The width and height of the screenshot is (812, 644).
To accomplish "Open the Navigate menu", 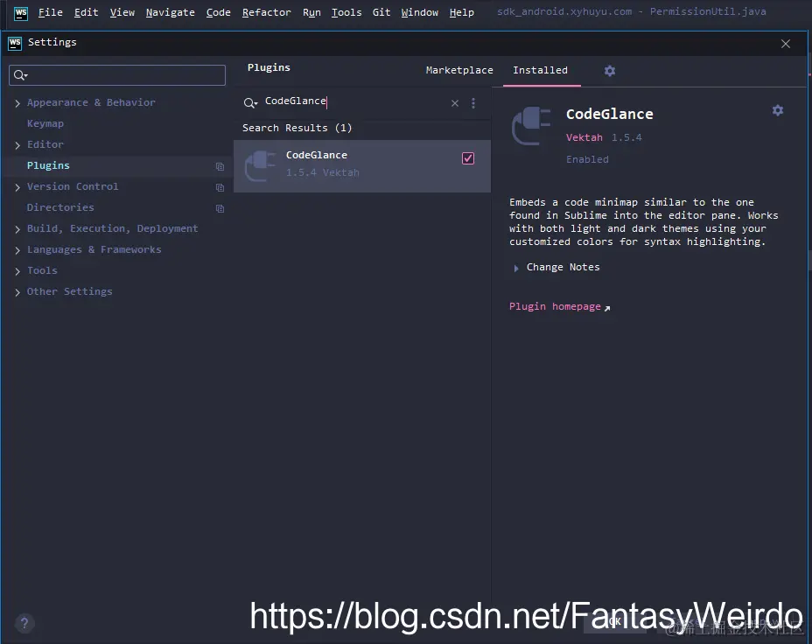I will coord(171,12).
